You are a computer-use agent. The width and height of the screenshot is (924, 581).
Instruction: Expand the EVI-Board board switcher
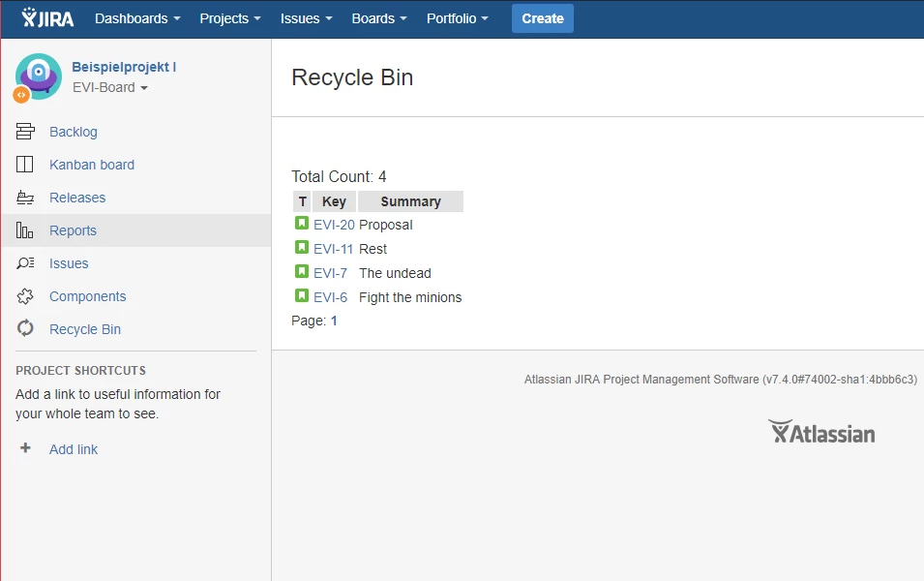(x=109, y=87)
